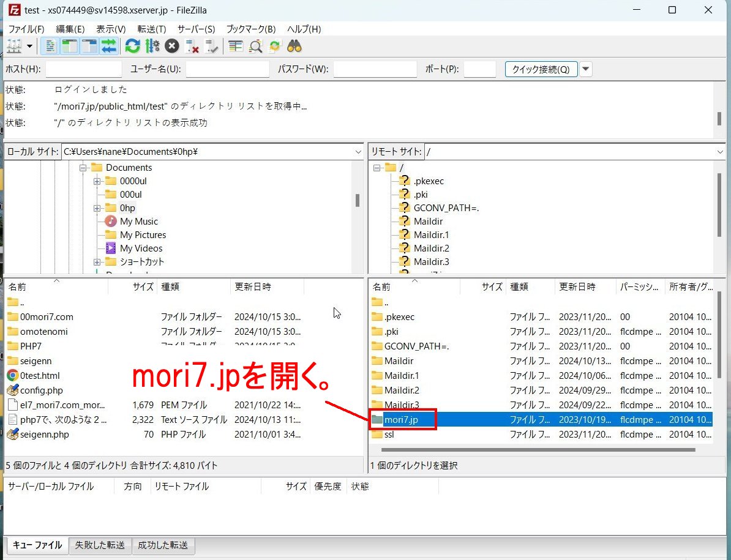731x560 pixels.
Task: Open the Site Manager icon
Action: (x=14, y=46)
